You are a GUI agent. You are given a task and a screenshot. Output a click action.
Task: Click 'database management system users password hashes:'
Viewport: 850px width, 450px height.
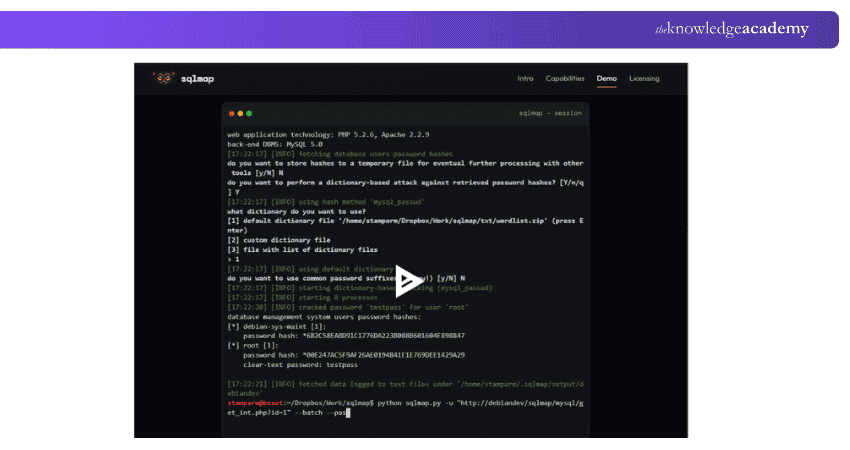point(324,317)
